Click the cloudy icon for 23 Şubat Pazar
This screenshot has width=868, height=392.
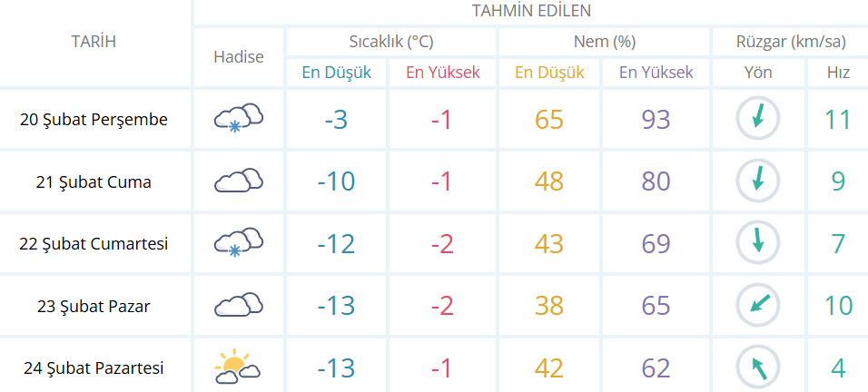[239, 306]
